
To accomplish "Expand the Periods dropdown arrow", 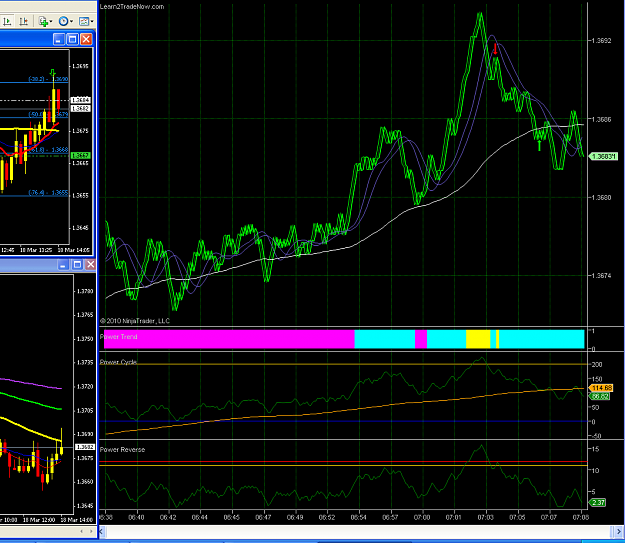I will pyautogui.click(x=71, y=22).
